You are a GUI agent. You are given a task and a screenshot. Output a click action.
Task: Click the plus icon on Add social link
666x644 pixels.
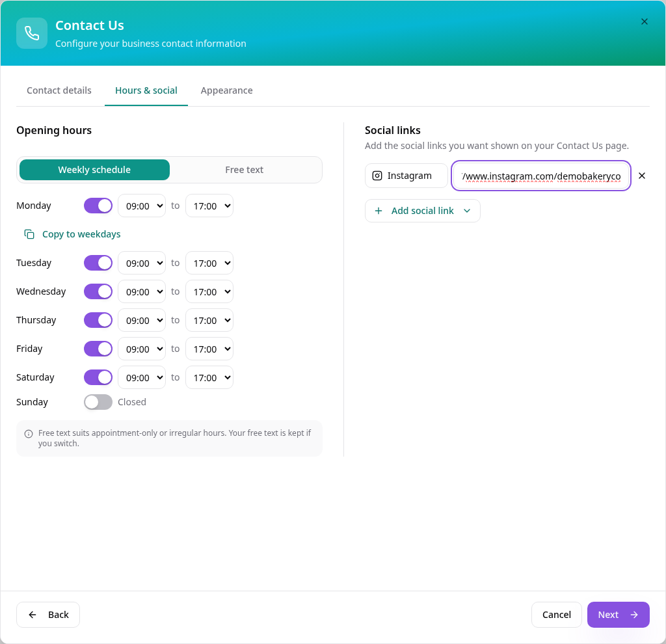pos(379,211)
